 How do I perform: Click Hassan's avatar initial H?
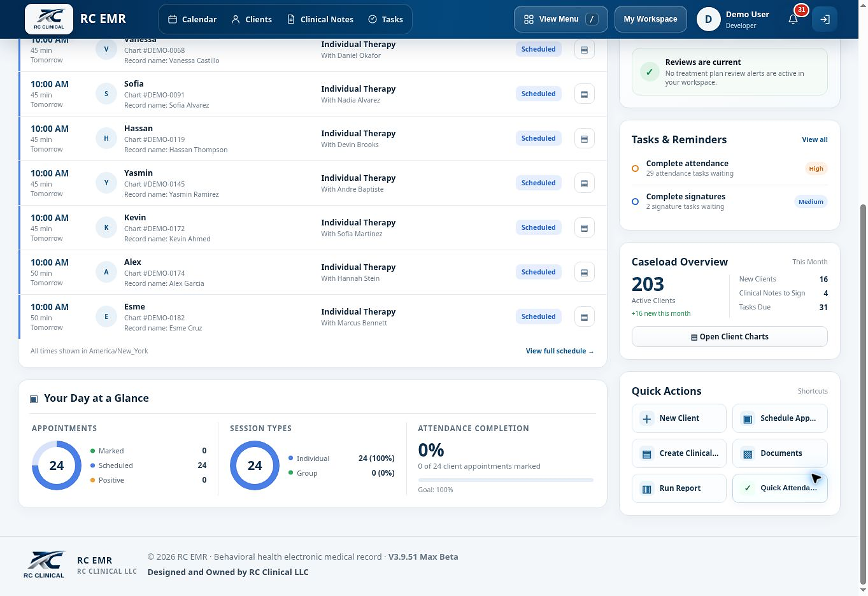[x=106, y=138]
